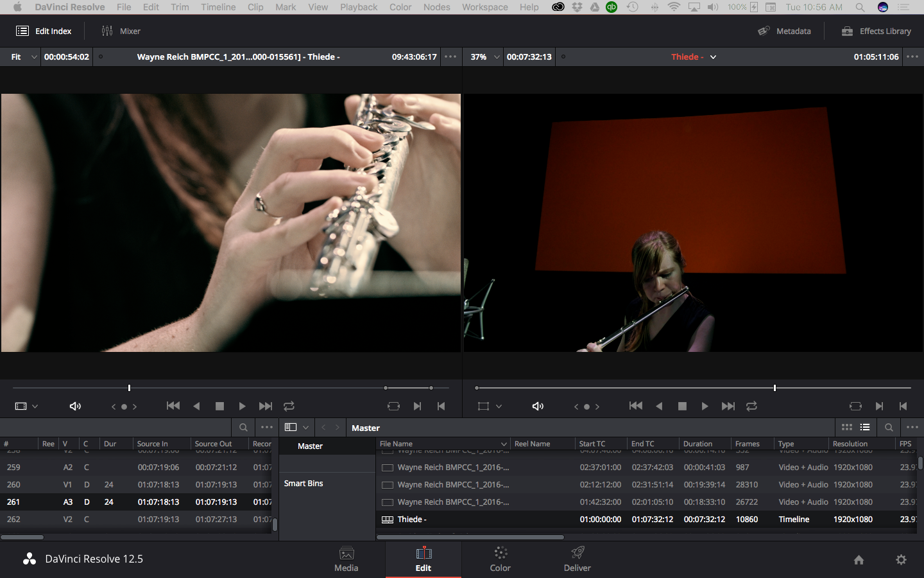Screen dimensions: 924x578
Task: Mark out point in timeline viewer
Action: (903, 406)
